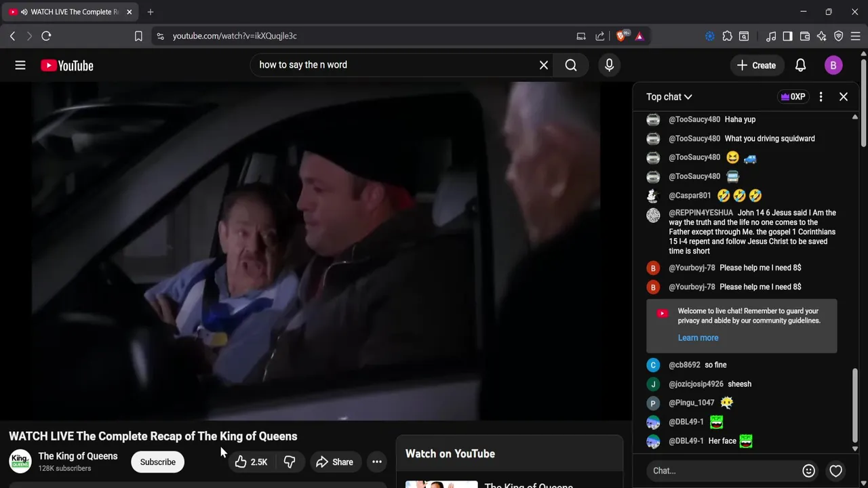Open account menu with the B avatar
The height and width of the screenshot is (488, 868).
833,65
